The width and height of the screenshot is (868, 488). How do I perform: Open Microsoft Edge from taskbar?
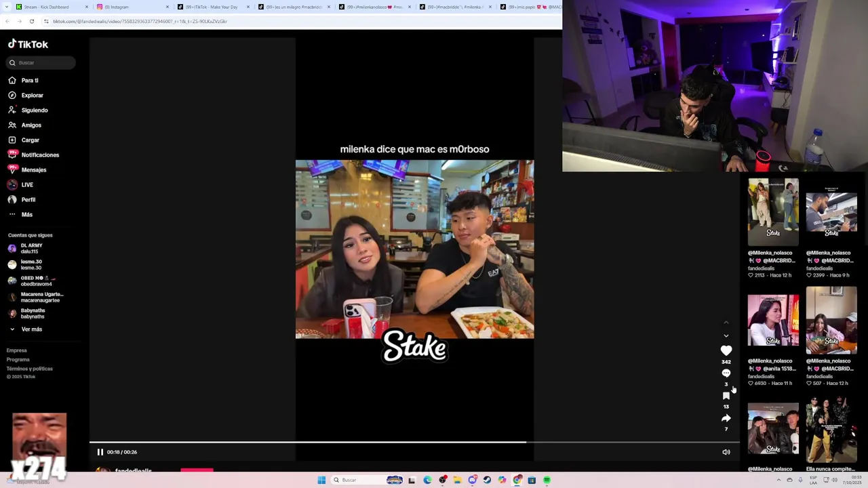[427, 480]
